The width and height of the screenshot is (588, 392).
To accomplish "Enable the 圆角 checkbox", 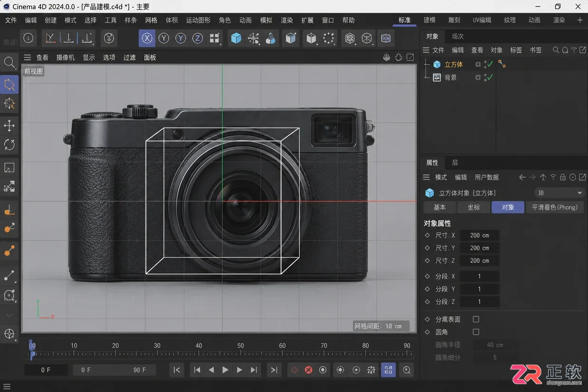I will (476, 332).
